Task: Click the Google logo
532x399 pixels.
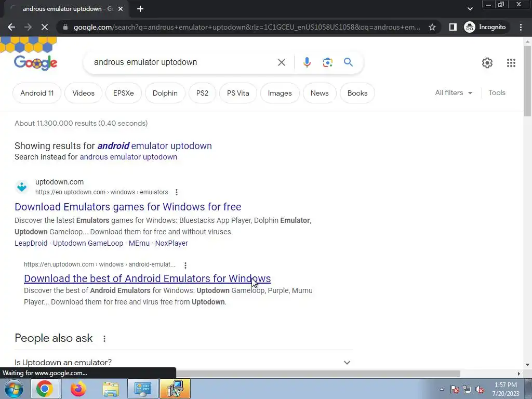Action: click(x=35, y=62)
